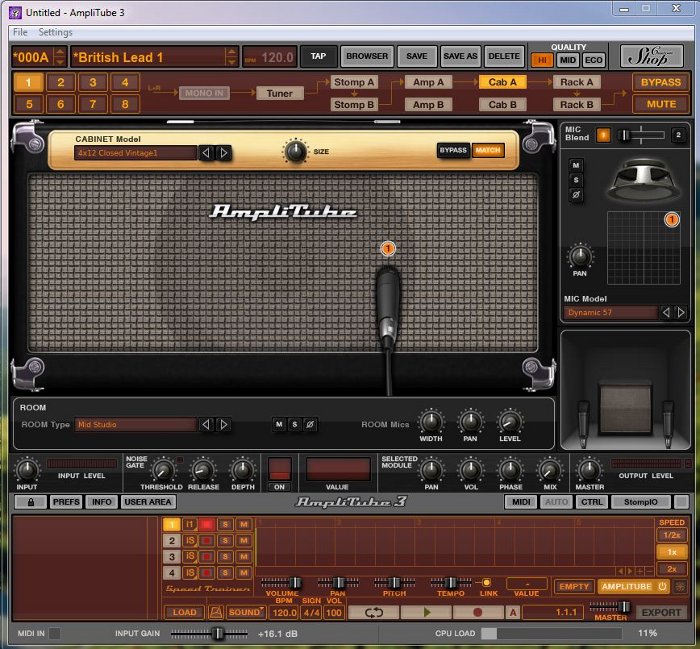Solo mic with the S button
Screen dimensions: 700x649
(576, 180)
